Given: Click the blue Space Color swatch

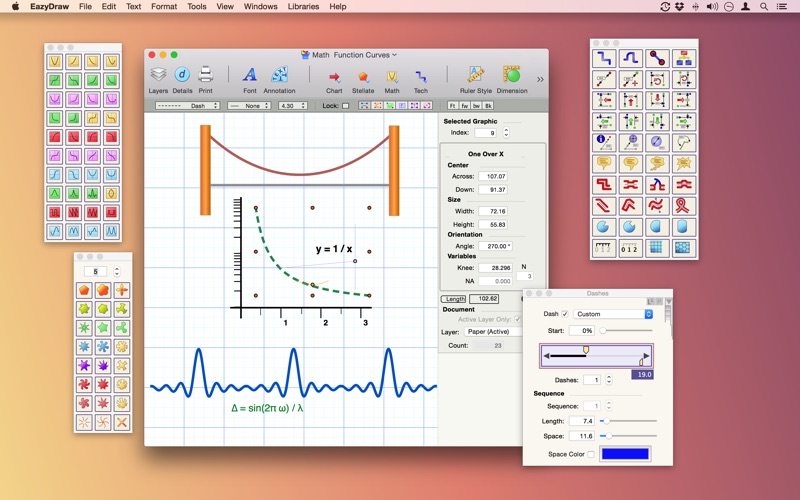Looking at the screenshot, I should coord(625,454).
